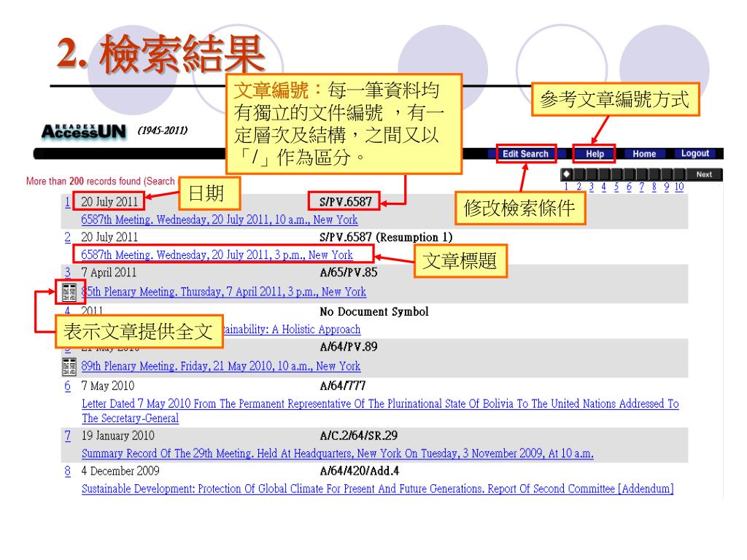The width and height of the screenshot is (747, 560).
Task: Open 6587th Meeting 10 a.m. title link
Action: [219, 219]
